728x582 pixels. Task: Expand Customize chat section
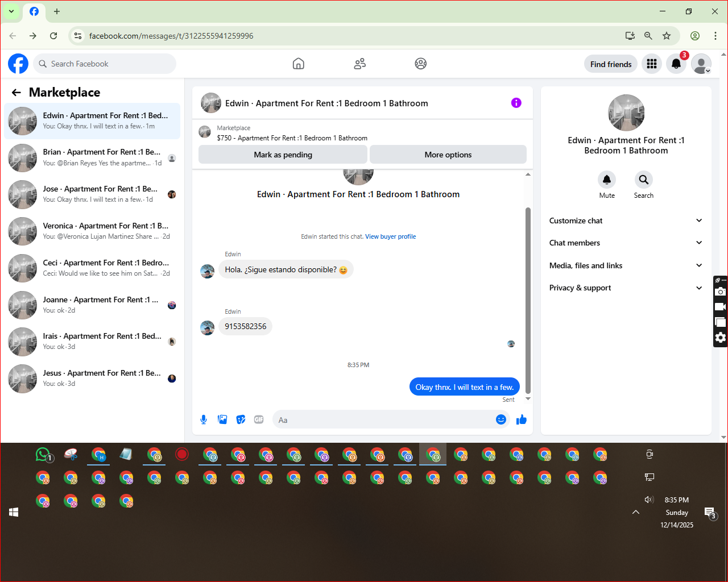pyautogui.click(x=626, y=221)
